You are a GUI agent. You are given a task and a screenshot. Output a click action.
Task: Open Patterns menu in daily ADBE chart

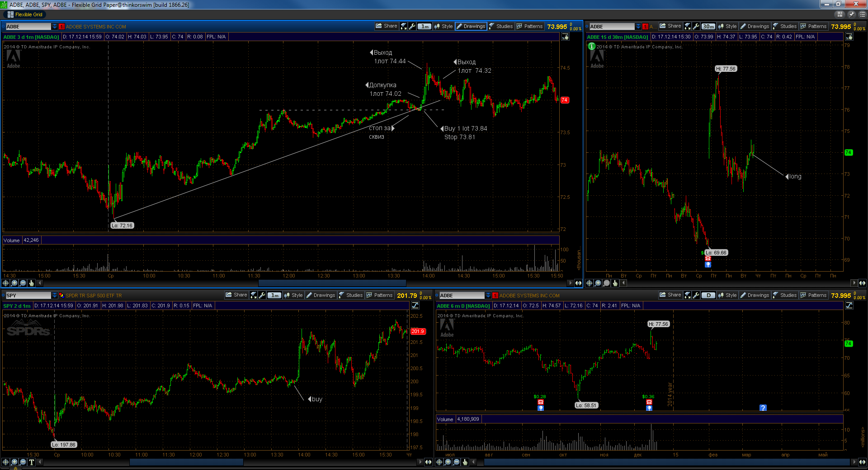point(813,295)
